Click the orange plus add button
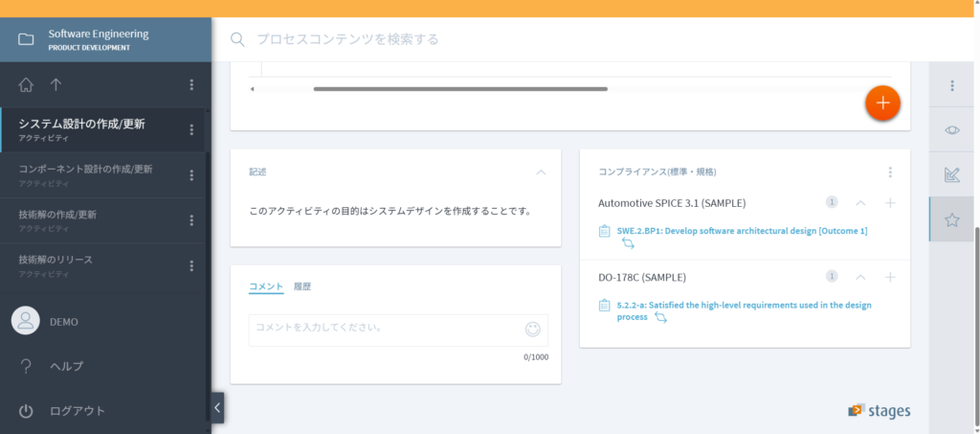The height and width of the screenshot is (434, 980). [882, 103]
